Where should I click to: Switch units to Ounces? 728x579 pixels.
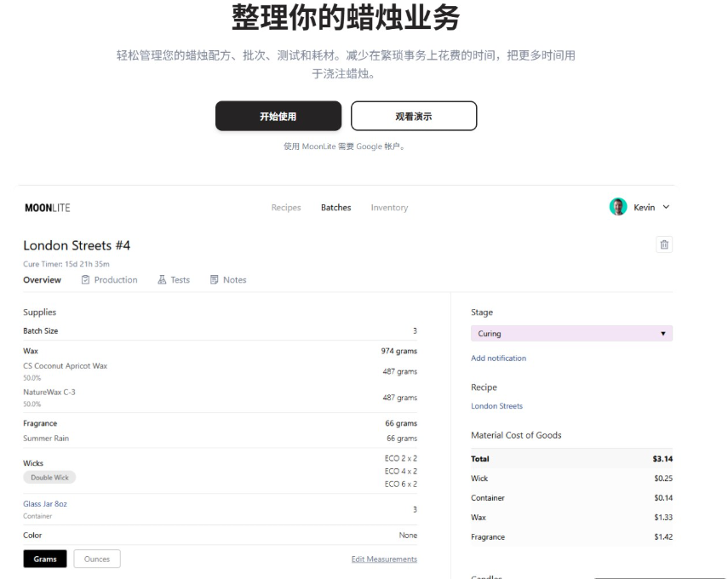[x=97, y=559]
